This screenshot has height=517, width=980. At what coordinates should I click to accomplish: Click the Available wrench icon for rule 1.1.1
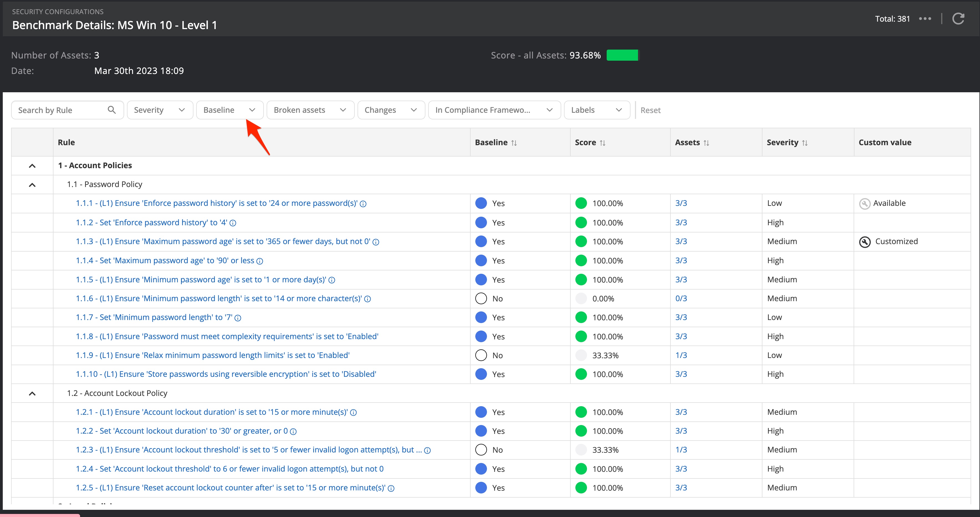click(864, 204)
